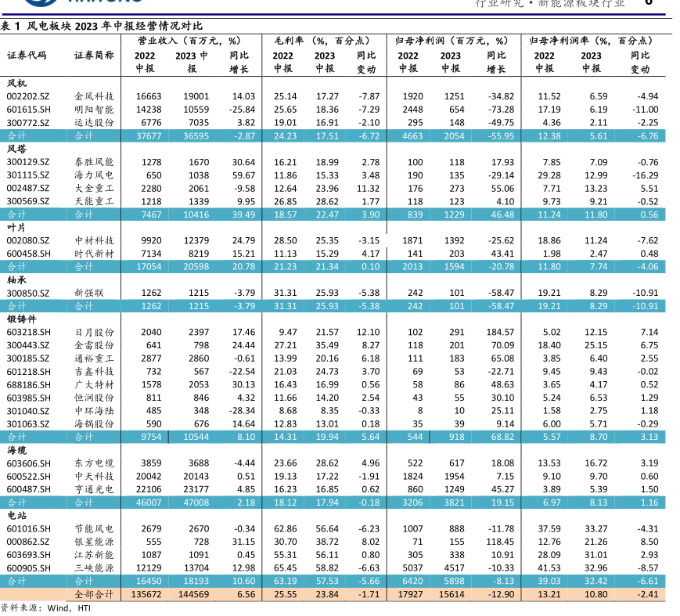Click stock code 300569.SZ
The image size is (680, 616).
coord(28,201)
